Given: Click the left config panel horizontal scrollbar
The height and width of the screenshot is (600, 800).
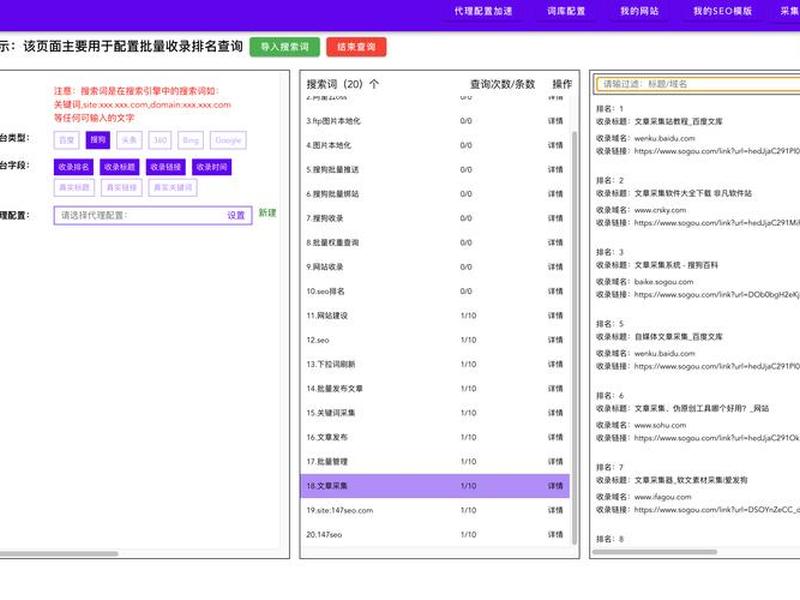Looking at the screenshot, I should pyautogui.click(x=59, y=553).
